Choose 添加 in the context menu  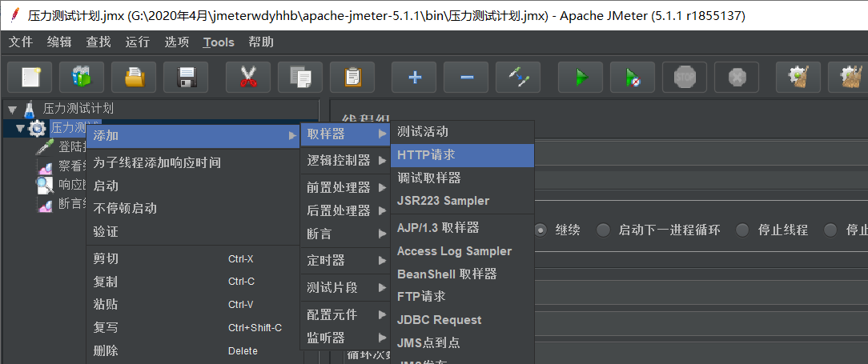tap(193, 136)
